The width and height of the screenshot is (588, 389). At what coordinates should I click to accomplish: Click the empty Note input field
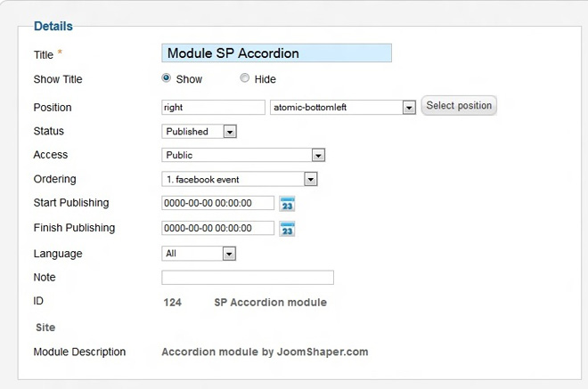coord(248,278)
